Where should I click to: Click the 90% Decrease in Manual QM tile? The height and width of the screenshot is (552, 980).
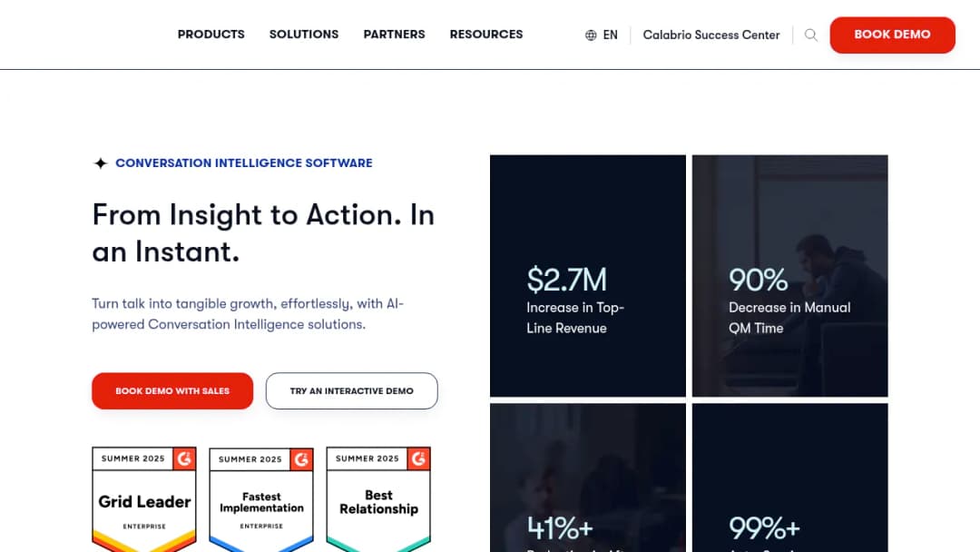coord(790,276)
